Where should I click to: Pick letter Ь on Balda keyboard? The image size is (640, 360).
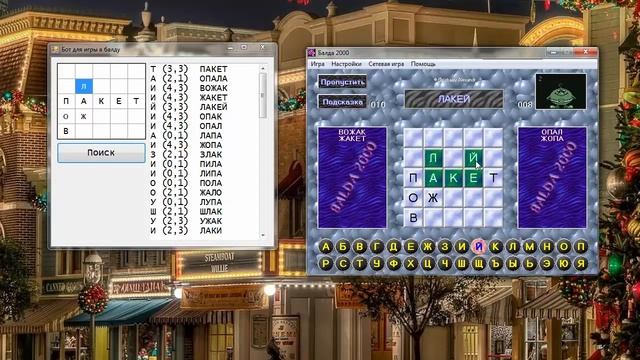coord(530,264)
